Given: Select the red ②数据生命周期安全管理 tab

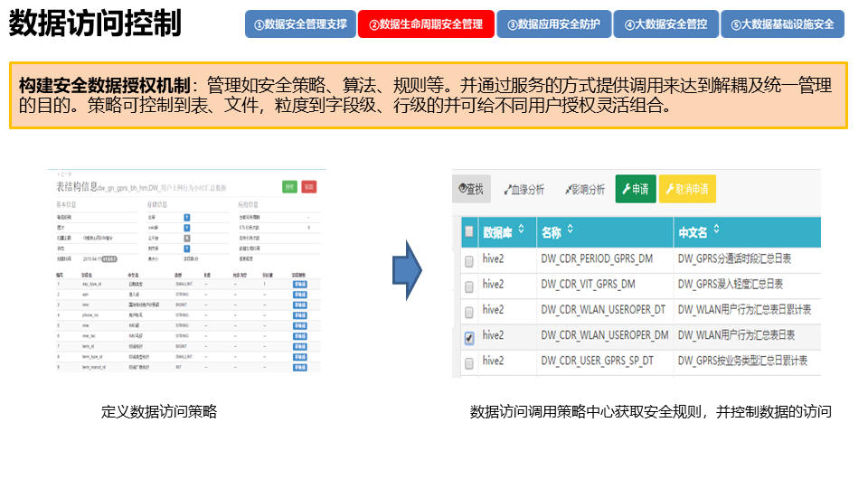Looking at the screenshot, I should coord(426,24).
